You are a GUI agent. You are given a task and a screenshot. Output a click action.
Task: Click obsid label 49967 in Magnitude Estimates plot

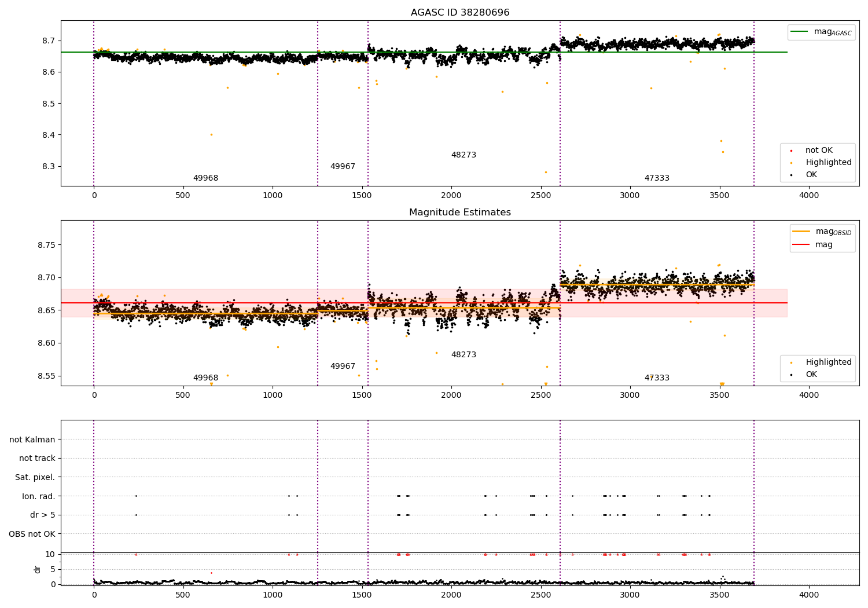[343, 367]
